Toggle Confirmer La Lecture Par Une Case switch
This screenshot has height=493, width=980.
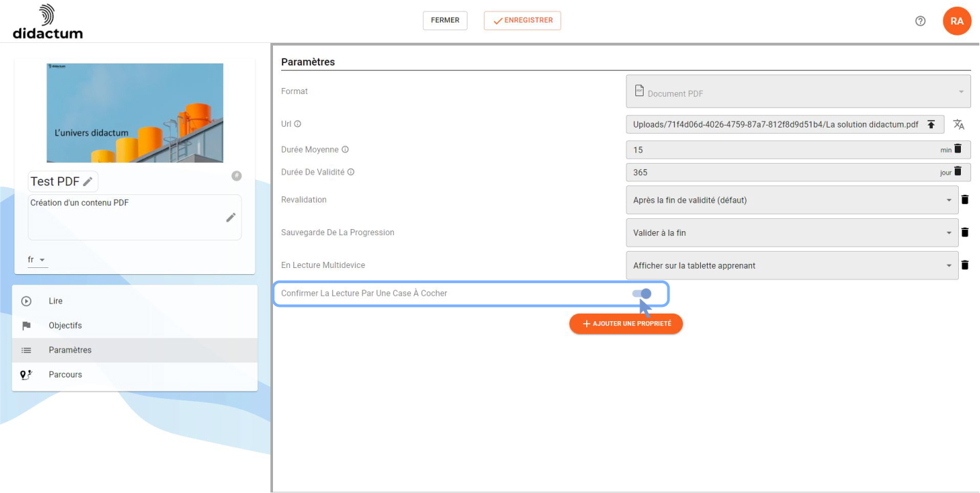tap(642, 294)
